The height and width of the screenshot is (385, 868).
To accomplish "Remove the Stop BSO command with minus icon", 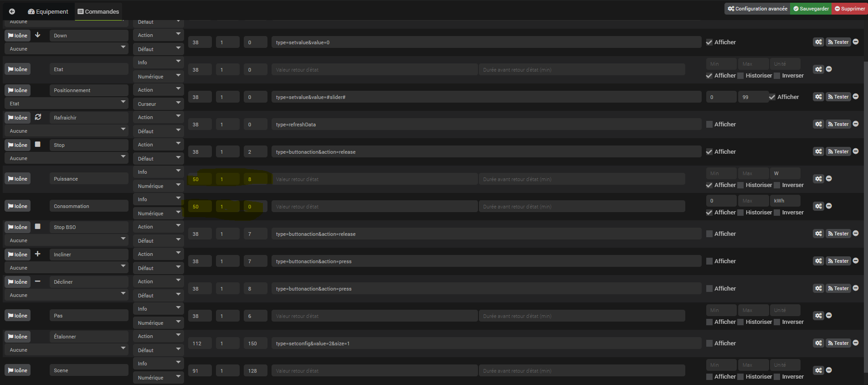I will tap(856, 233).
